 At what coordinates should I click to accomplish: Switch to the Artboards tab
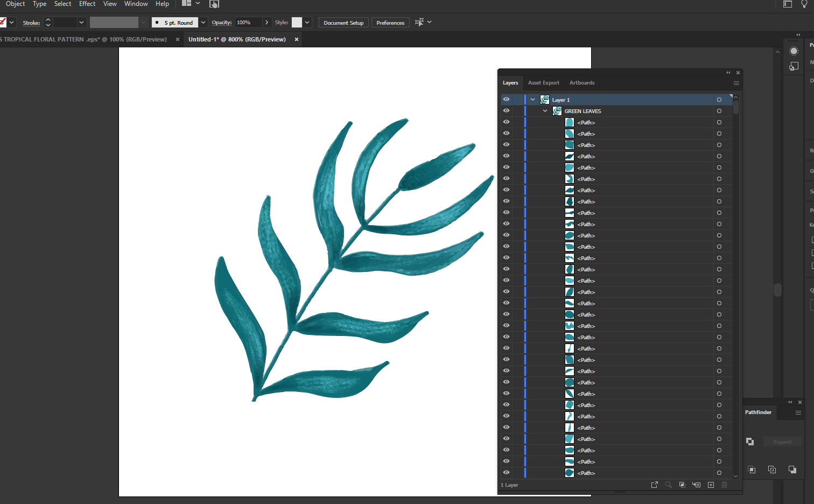(581, 82)
